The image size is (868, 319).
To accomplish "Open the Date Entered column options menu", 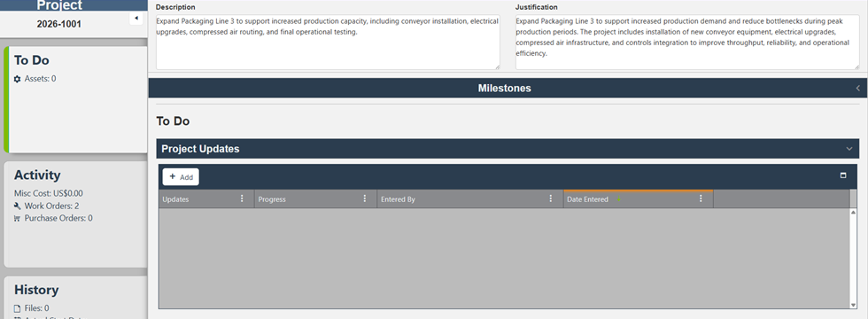I will coord(701,198).
